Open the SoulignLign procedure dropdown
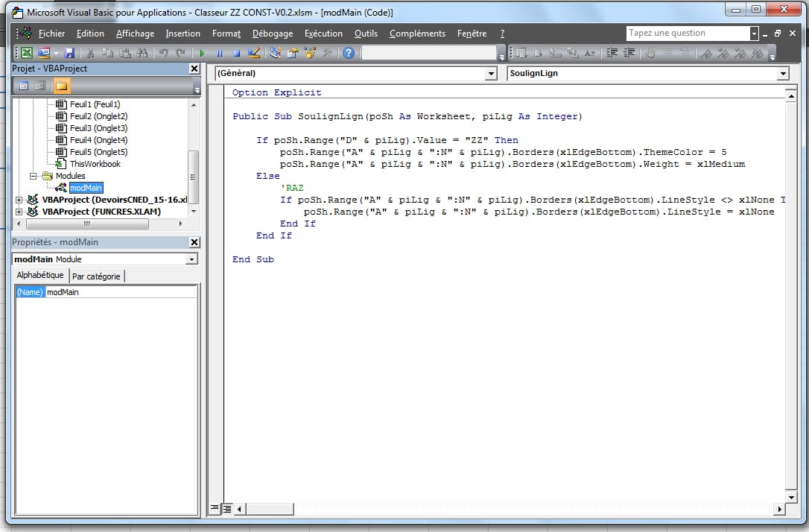Image resolution: width=809 pixels, height=532 pixels. click(782, 74)
